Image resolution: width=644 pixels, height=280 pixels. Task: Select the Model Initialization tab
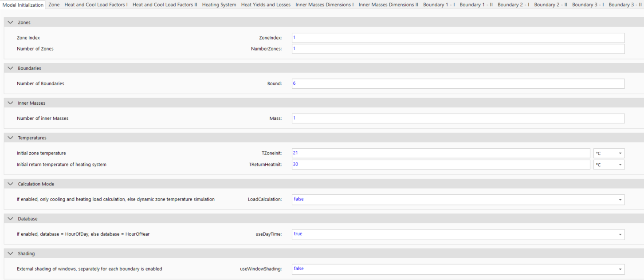[x=23, y=4]
